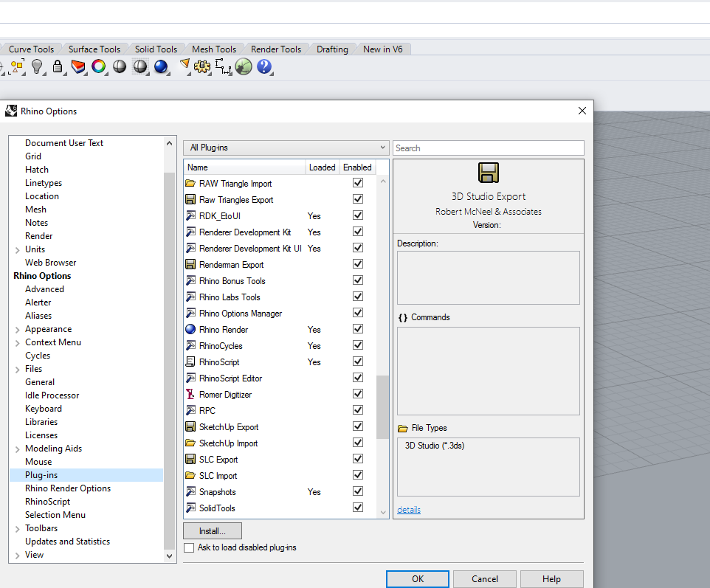Click the Romer Digitizer plug-in icon
710x588 pixels.
pos(190,394)
